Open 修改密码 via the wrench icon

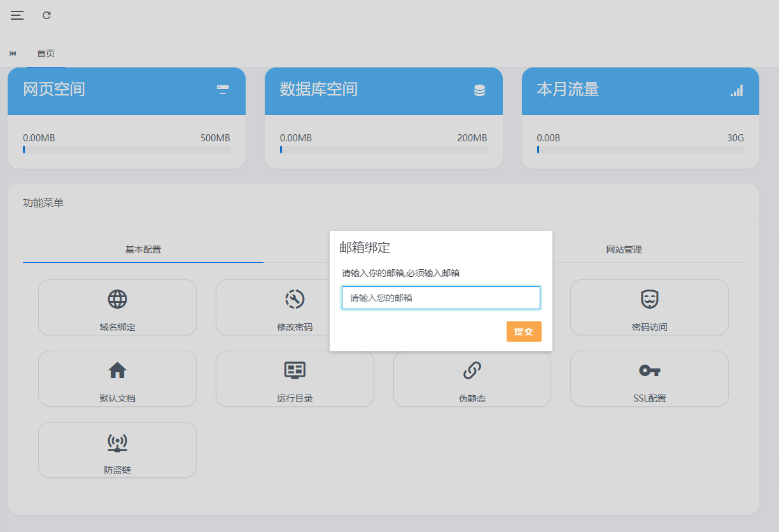click(295, 298)
